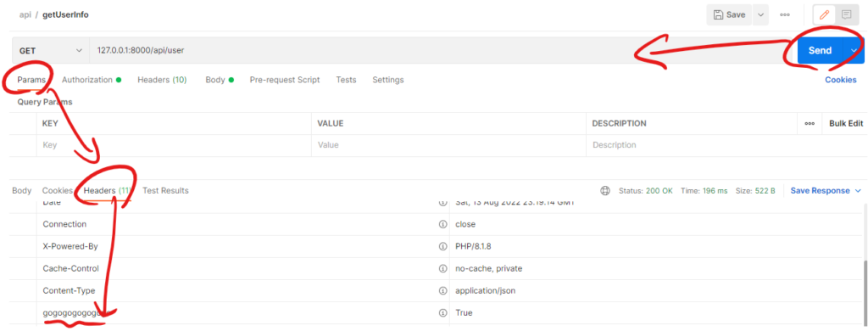Open the request Headers (10) tab

point(162,80)
